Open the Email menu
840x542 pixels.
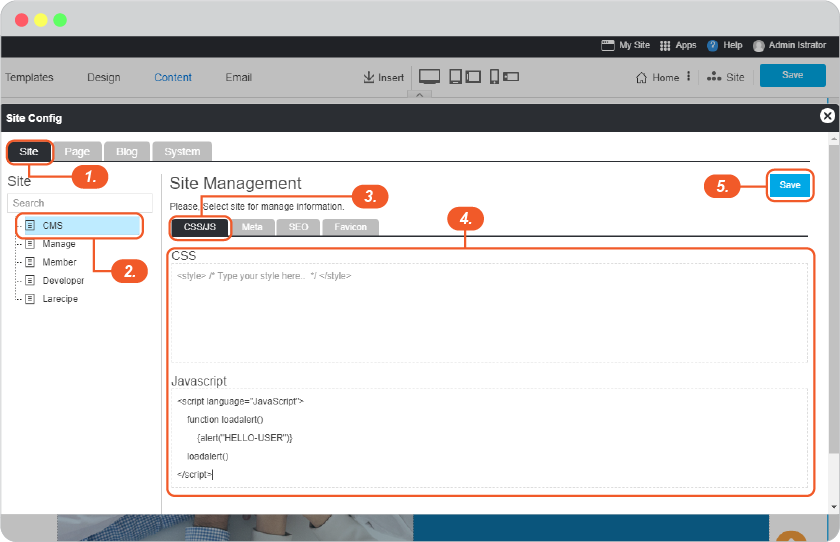[238, 77]
